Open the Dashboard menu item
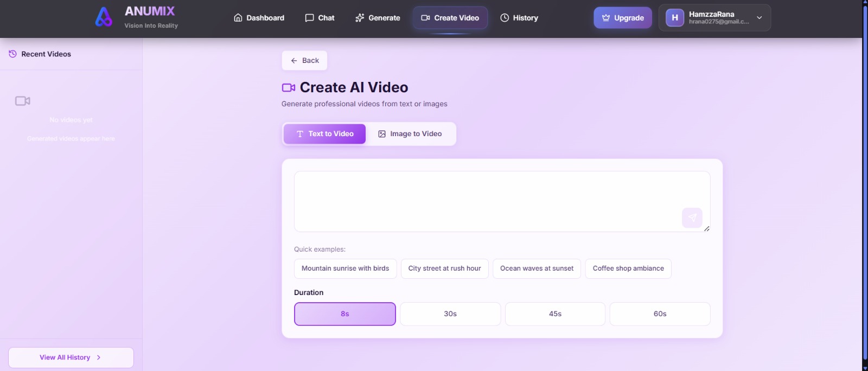Image resolution: width=868 pixels, height=371 pixels. (x=259, y=18)
